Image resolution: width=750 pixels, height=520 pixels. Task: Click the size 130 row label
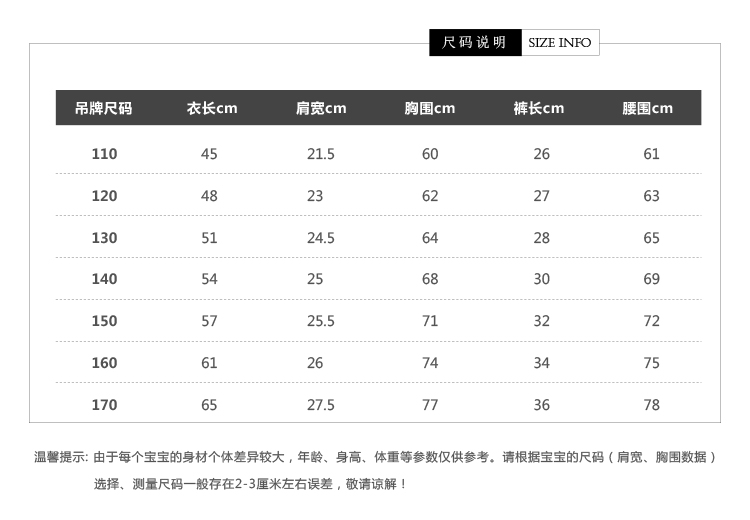104,238
